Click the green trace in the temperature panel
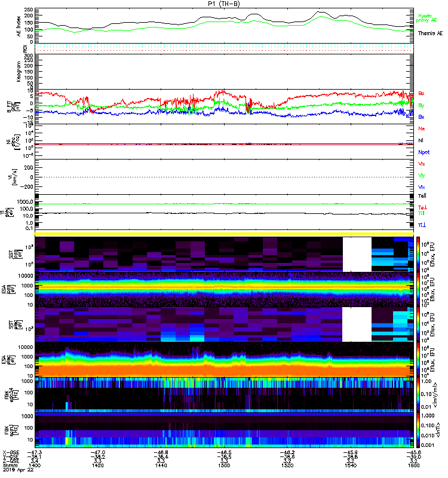 click(224, 204)
